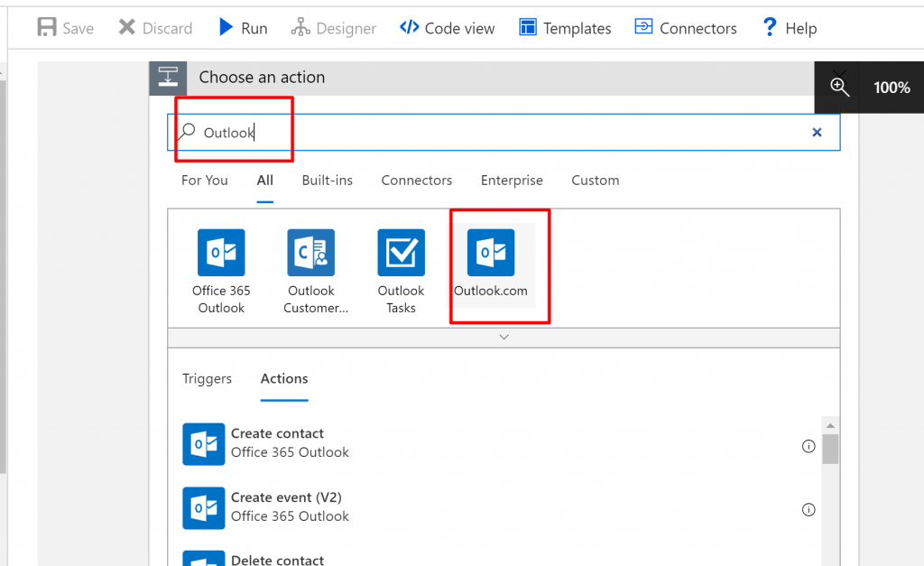Open the Built-ins tab
924x566 pixels.
coord(327,181)
